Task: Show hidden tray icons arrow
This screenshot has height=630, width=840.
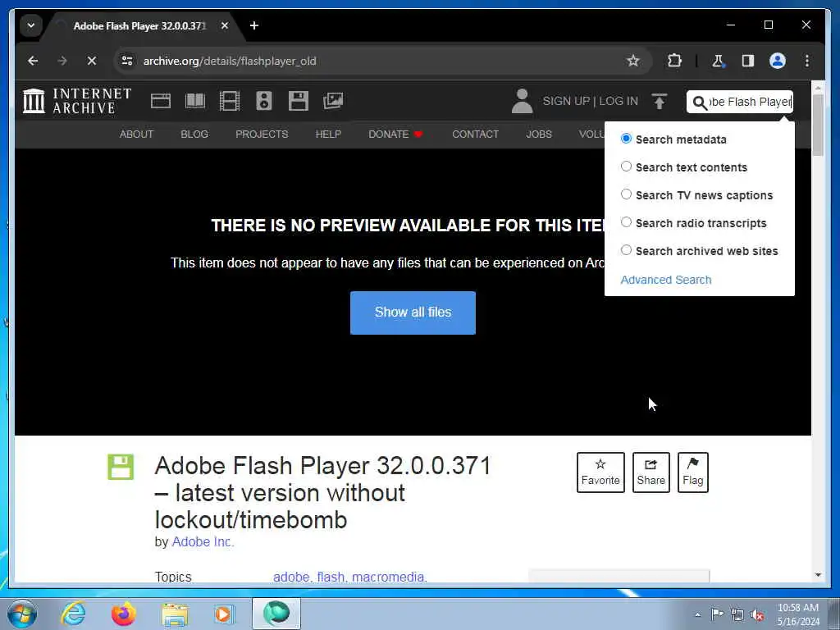Action: click(x=697, y=615)
